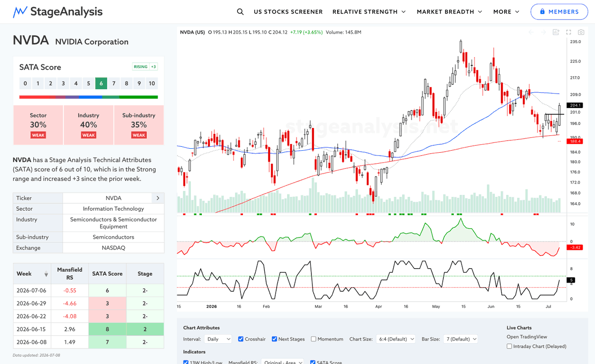Go to the previous chart arrow
Image resolution: width=595 pixels, height=364 pixels.
click(x=531, y=32)
